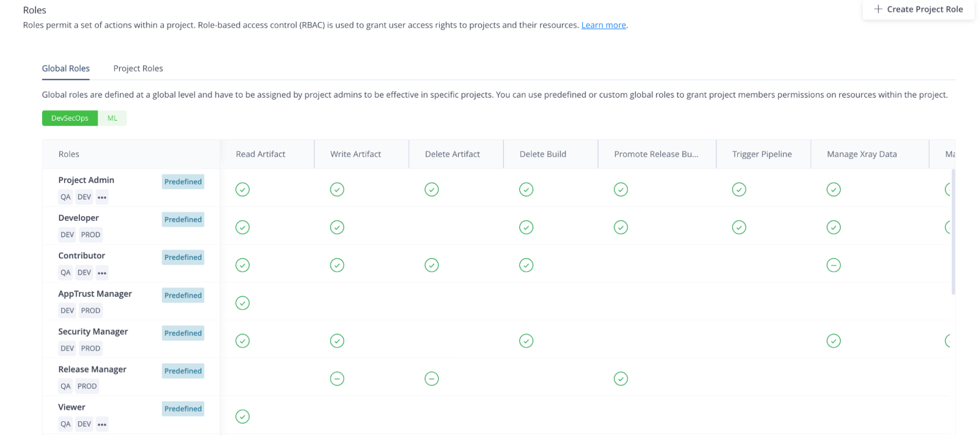Click Release Manager's Write Artifact partial icon
Screen dimensions: 980x436
pos(337,379)
